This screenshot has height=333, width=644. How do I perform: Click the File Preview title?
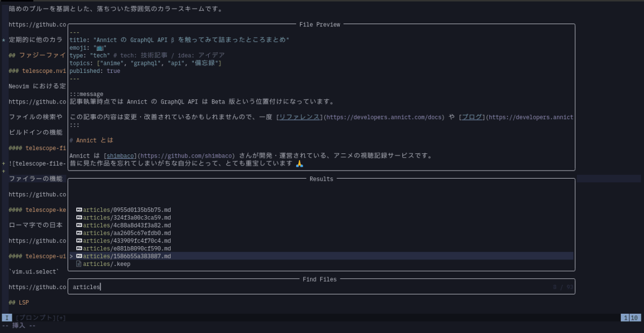coord(320,25)
